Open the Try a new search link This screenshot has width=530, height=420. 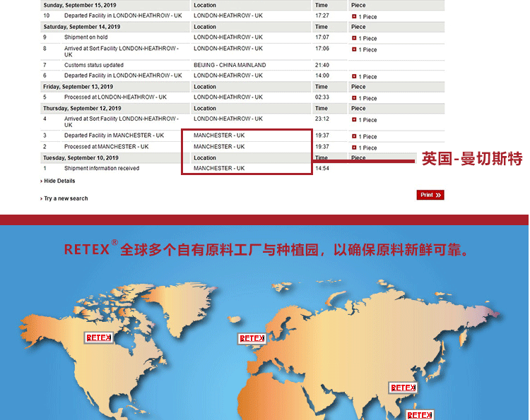(x=66, y=198)
